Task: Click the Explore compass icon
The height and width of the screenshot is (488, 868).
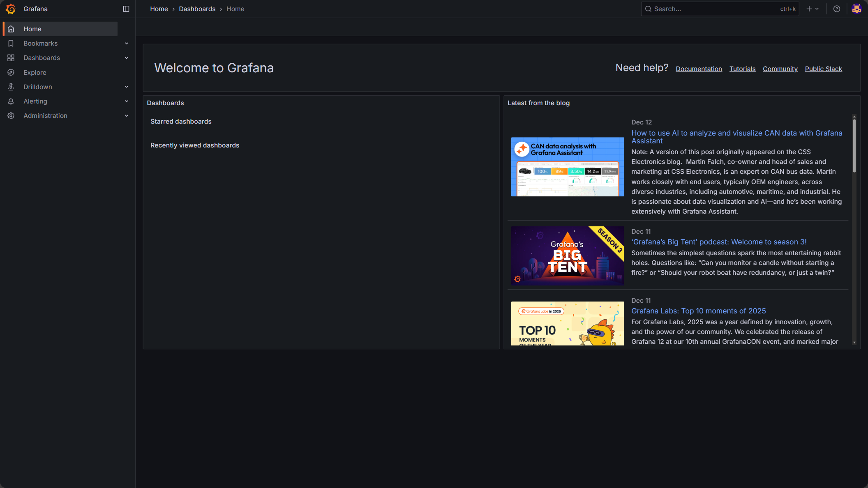Action: 11,72
